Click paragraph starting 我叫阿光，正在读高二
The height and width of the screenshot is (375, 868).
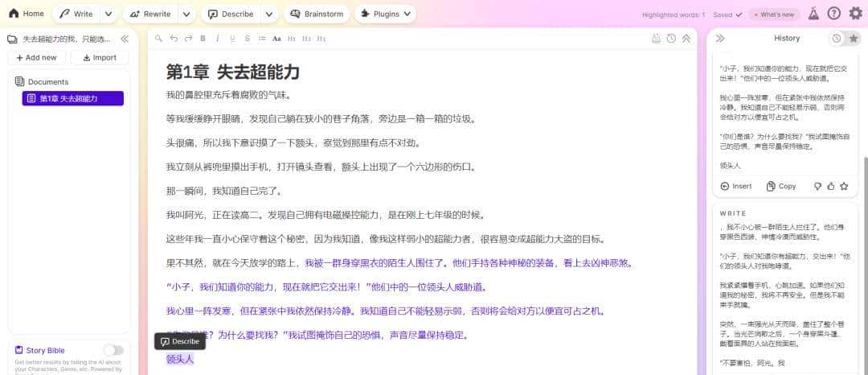[325, 215]
